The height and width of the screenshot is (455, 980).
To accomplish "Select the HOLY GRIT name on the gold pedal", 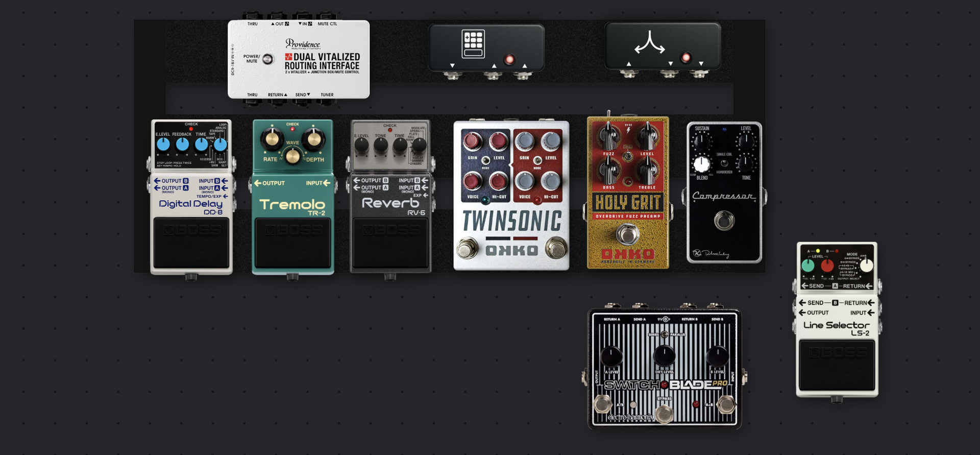I will click(x=628, y=202).
